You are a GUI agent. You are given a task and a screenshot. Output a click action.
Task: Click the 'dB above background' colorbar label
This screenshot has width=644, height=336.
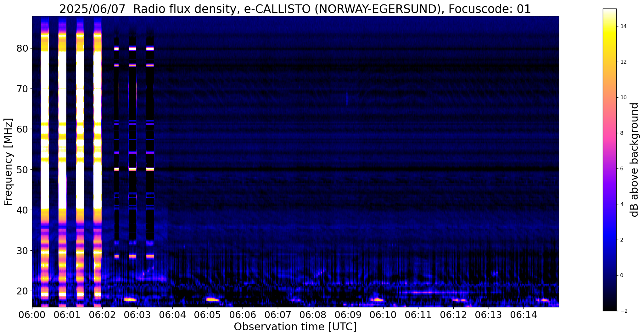click(635, 160)
